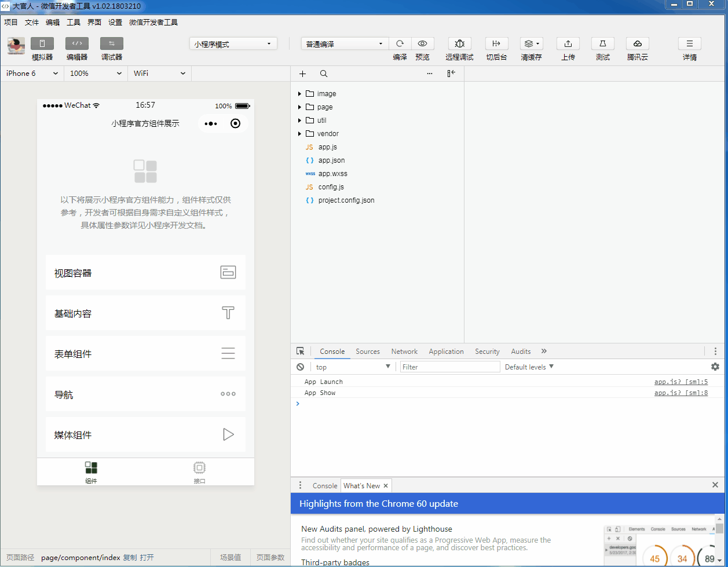Switch to the Application tab
Viewport: 728px width, 567px height.
pyautogui.click(x=446, y=352)
